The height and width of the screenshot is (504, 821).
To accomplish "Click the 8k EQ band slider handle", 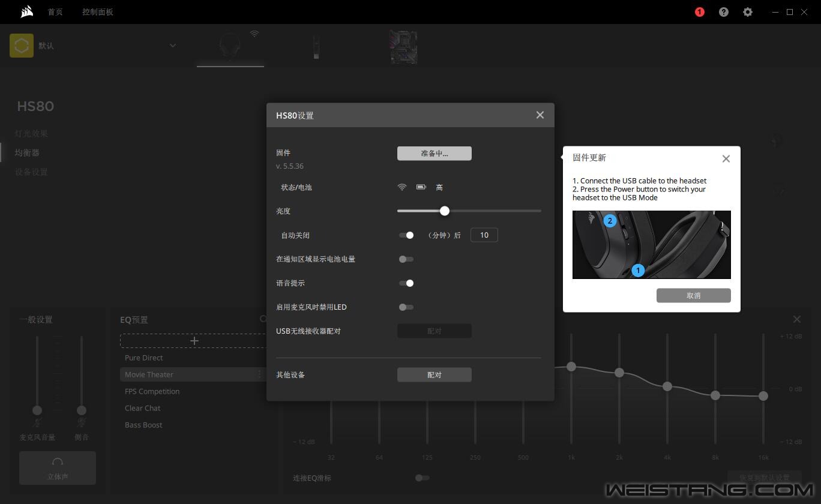I will 715,395.
